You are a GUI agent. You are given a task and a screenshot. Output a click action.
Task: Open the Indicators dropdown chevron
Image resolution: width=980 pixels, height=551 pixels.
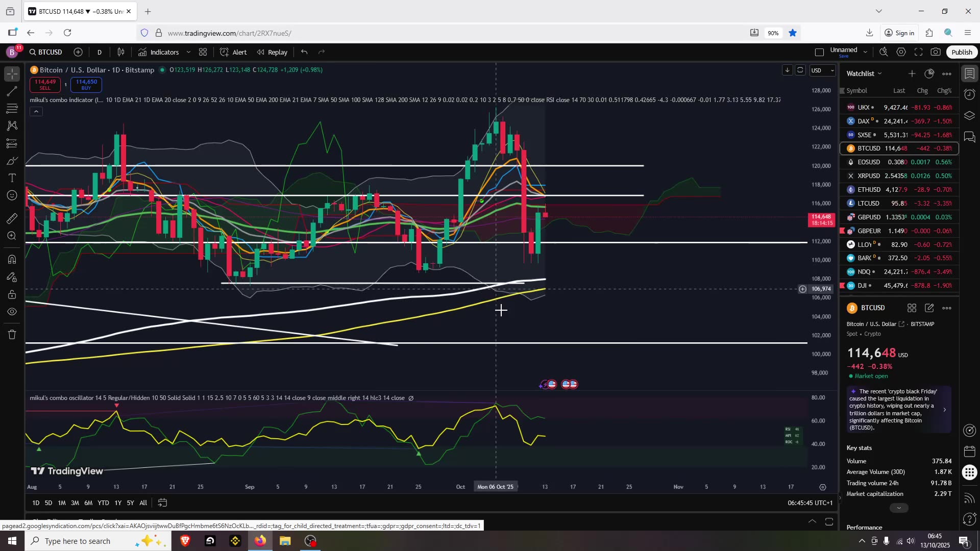(189, 52)
